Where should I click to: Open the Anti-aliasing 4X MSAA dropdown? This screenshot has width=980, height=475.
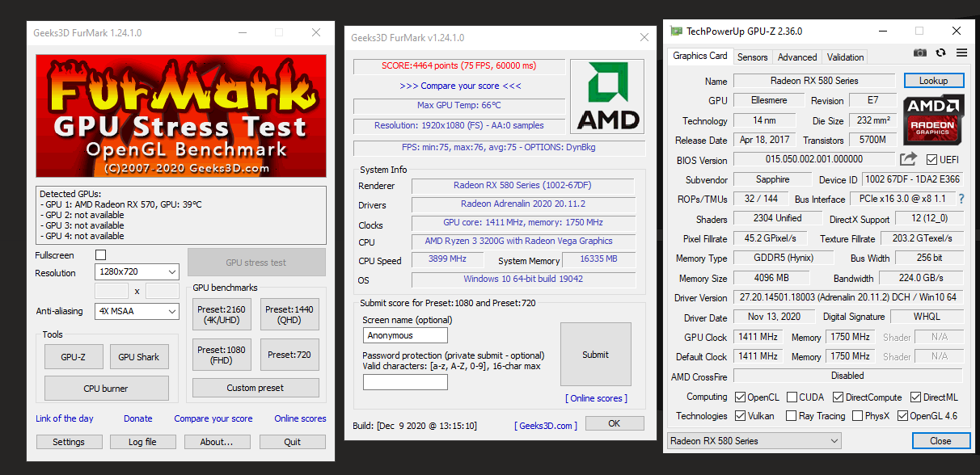click(x=137, y=311)
